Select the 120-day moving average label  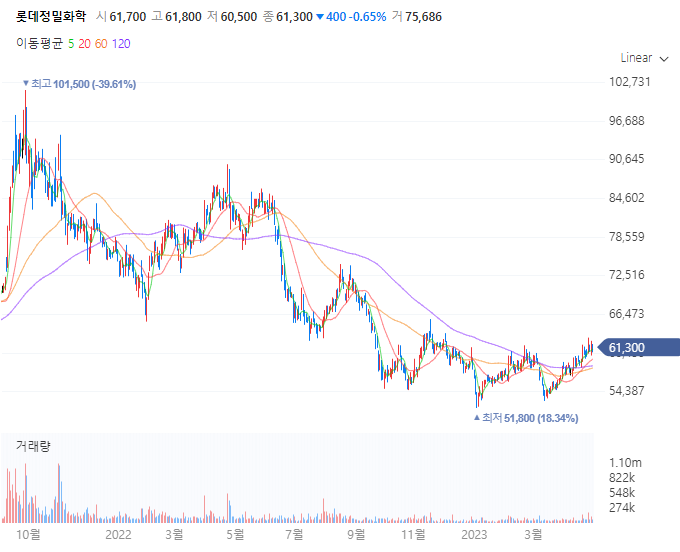(121, 44)
